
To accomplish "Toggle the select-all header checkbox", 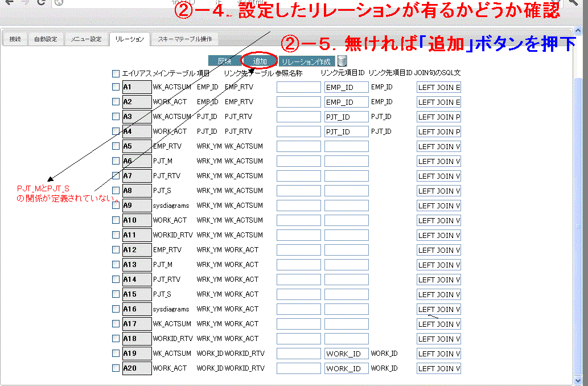I will coord(116,73).
